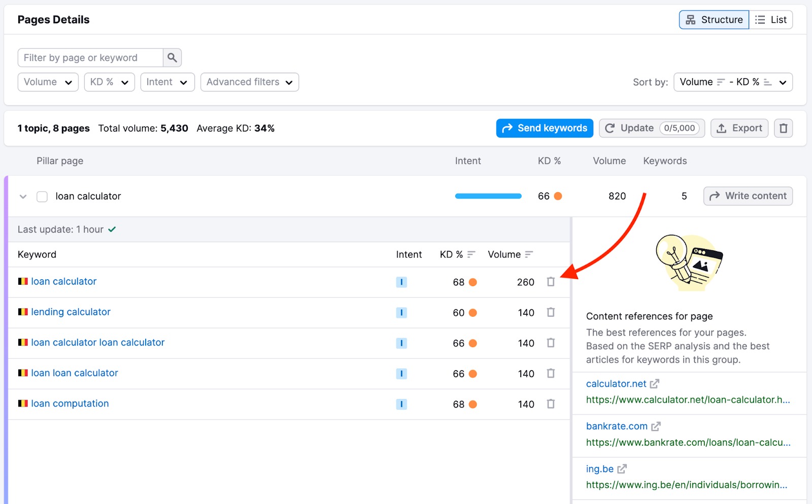Image resolution: width=812 pixels, height=504 pixels.
Task: Click the pillar page volume 820
Action: pyautogui.click(x=617, y=196)
